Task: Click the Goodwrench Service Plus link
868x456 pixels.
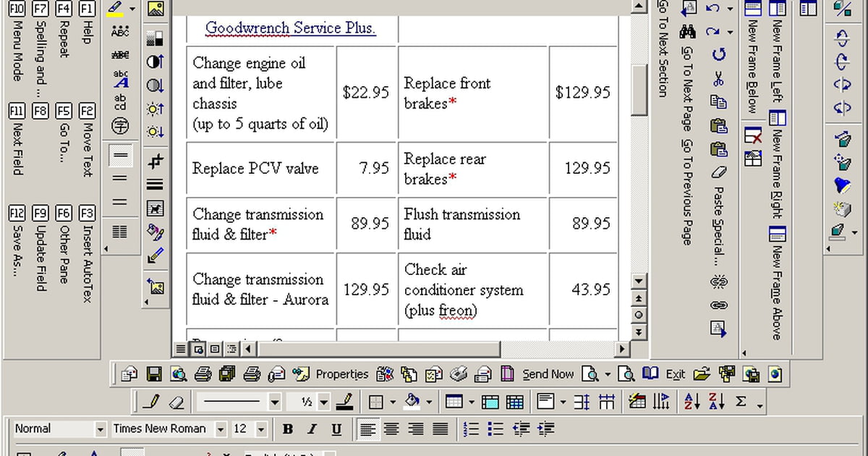Action: [x=291, y=28]
